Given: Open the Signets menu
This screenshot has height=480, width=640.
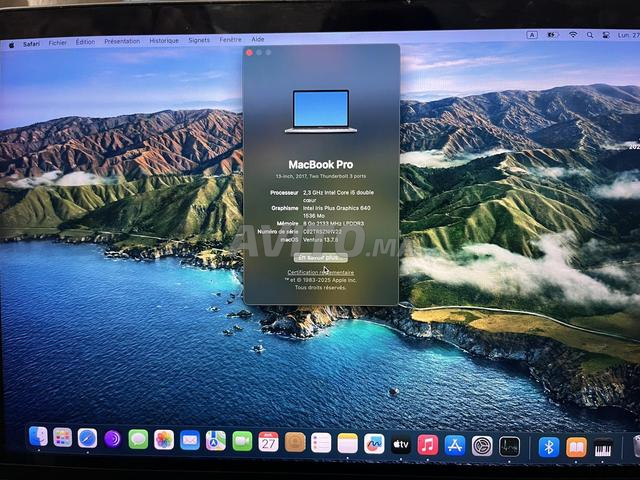Looking at the screenshot, I should click(x=199, y=40).
